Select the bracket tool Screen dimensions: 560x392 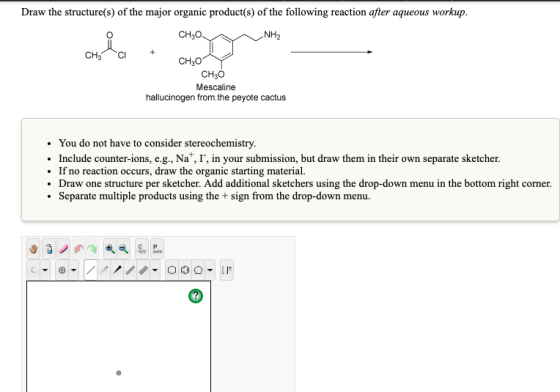(227, 270)
